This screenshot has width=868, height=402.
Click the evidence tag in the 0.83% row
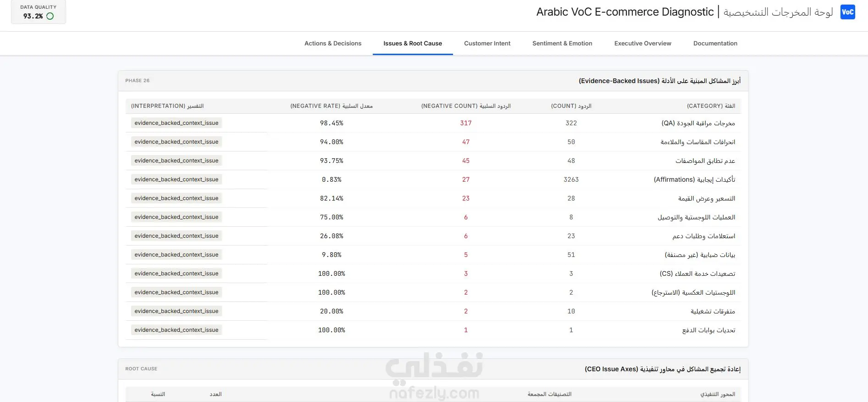coord(177,179)
